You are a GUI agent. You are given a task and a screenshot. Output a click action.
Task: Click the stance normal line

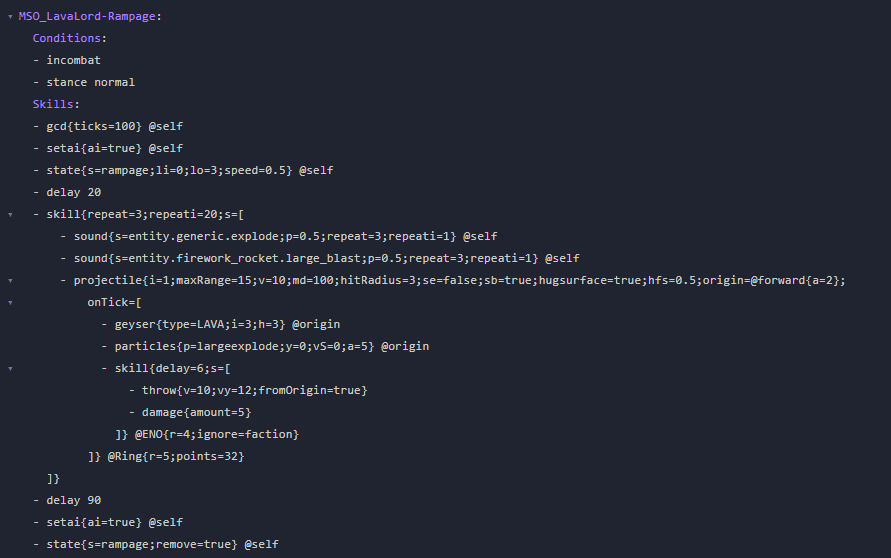click(x=90, y=82)
